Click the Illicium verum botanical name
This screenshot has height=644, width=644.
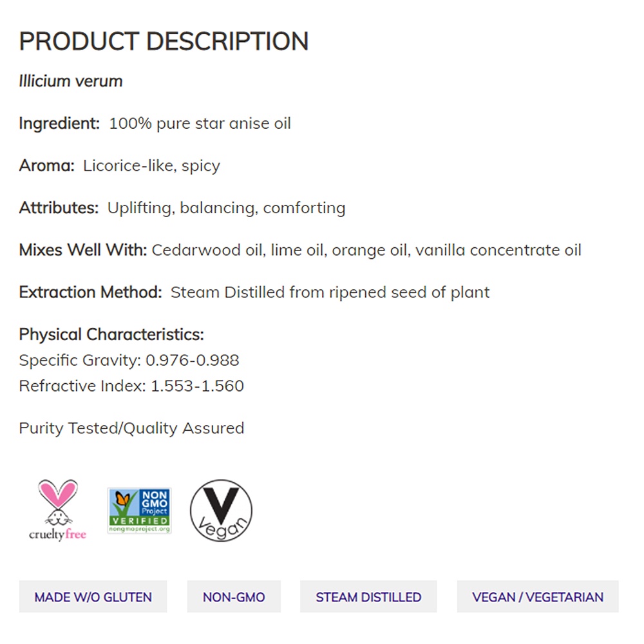click(71, 81)
